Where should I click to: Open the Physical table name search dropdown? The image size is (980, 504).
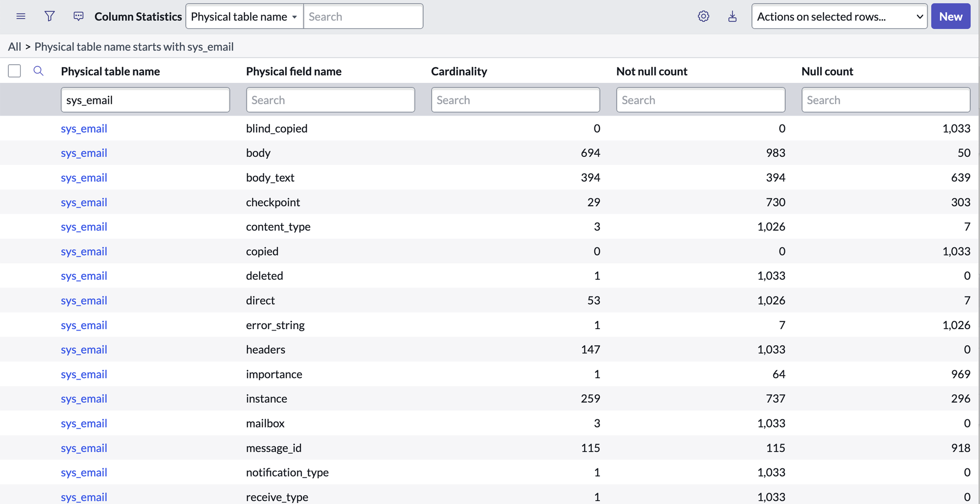[x=244, y=17]
